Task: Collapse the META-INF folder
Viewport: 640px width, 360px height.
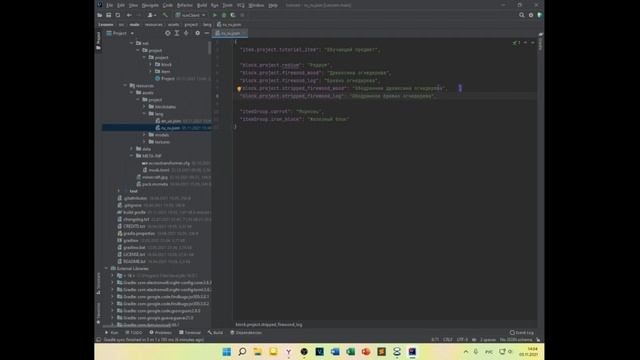Action: coord(132,156)
